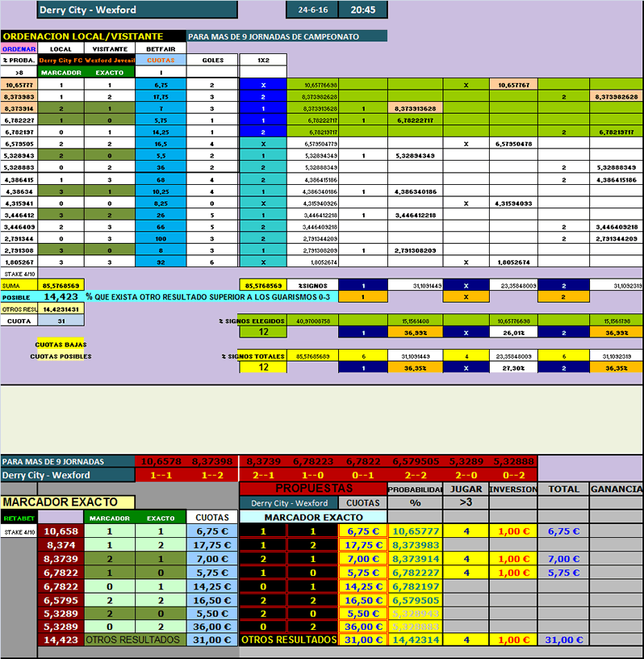Click the % SIGNOS ELEGIDOS label
The image size is (644, 659).
coord(253,321)
